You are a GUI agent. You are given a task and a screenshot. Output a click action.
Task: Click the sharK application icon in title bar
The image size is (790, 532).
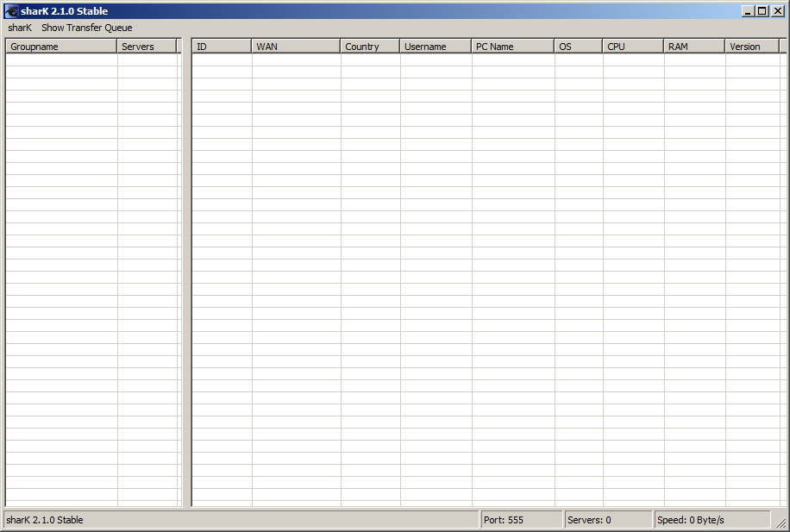(12, 11)
